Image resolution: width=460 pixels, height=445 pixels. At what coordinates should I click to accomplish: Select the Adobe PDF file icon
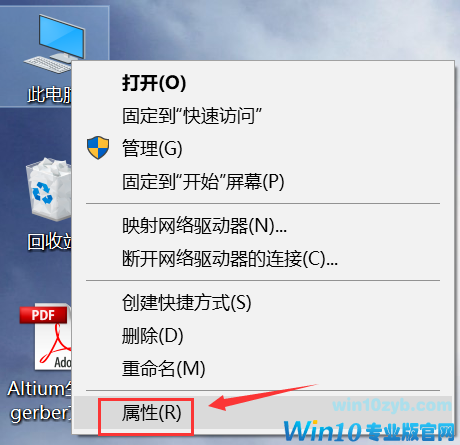click(x=46, y=337)
